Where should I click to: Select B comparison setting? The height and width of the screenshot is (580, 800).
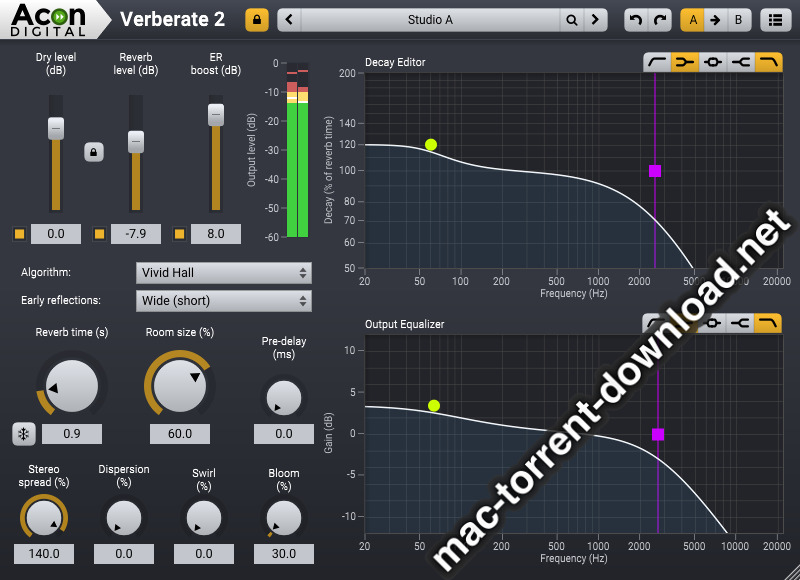(738, 20)
